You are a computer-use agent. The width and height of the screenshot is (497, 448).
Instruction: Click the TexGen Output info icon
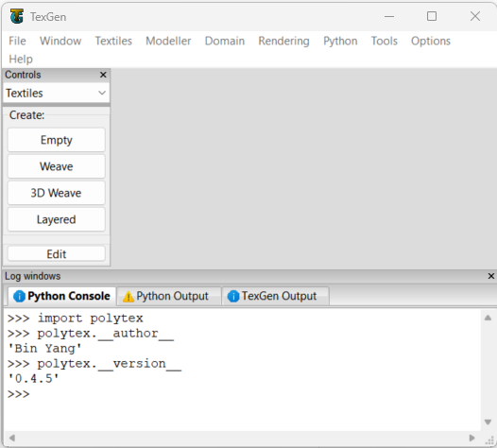[233, 297]
